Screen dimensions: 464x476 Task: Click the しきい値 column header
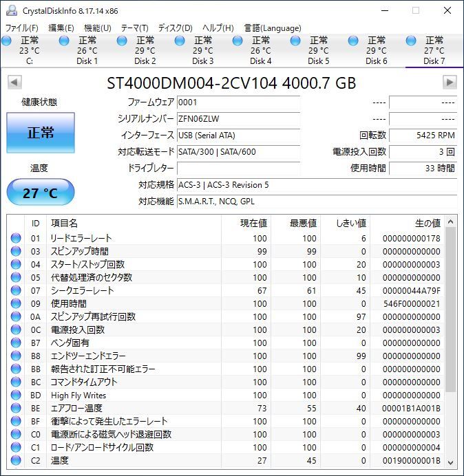[x=345, y=223]
